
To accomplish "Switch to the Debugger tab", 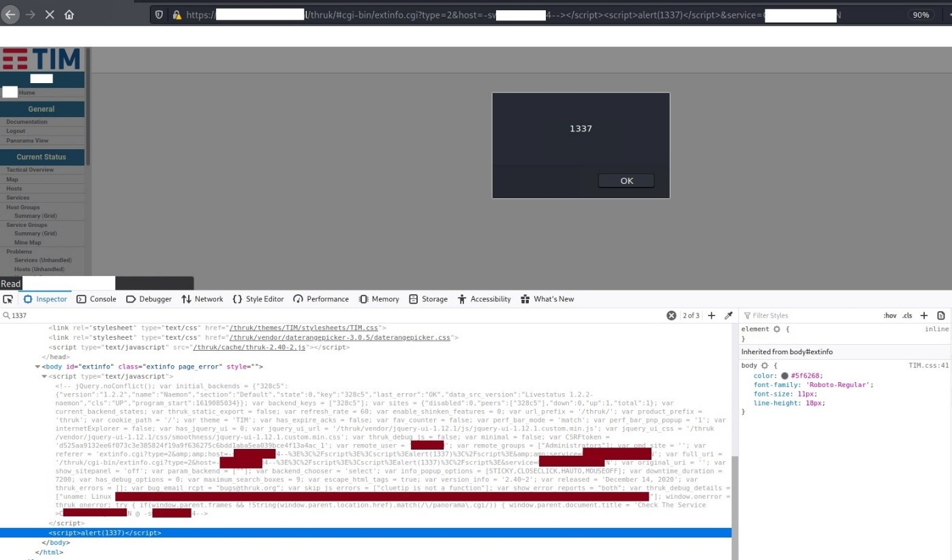I will (x=149, y=299).
